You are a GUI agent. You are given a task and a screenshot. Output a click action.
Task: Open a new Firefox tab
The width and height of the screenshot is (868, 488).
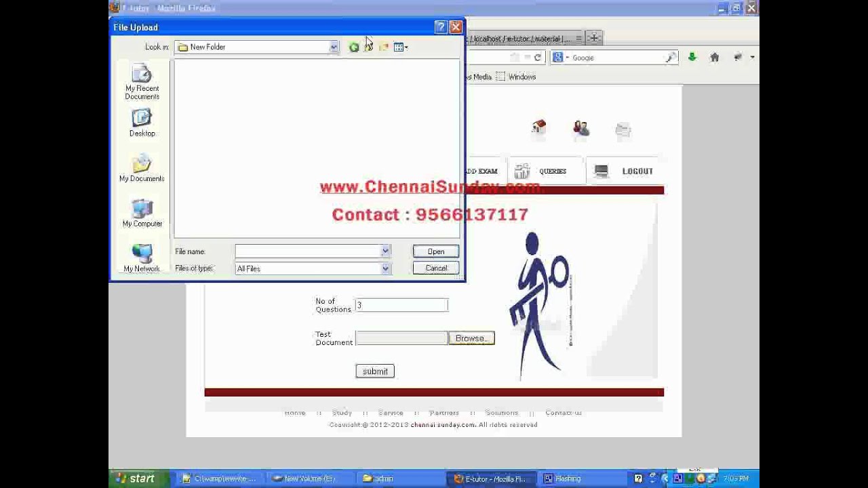coord(593,38)
